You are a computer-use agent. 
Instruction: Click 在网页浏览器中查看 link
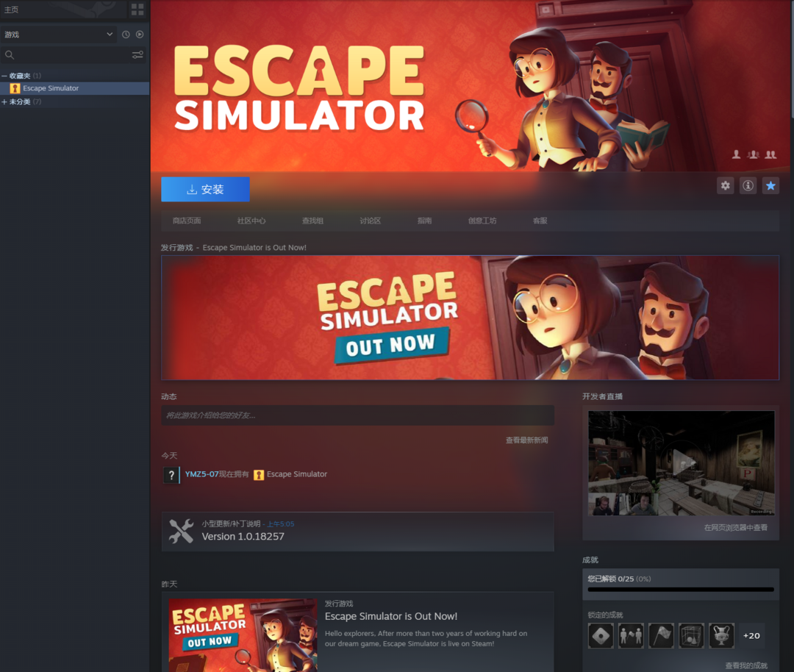736,528
